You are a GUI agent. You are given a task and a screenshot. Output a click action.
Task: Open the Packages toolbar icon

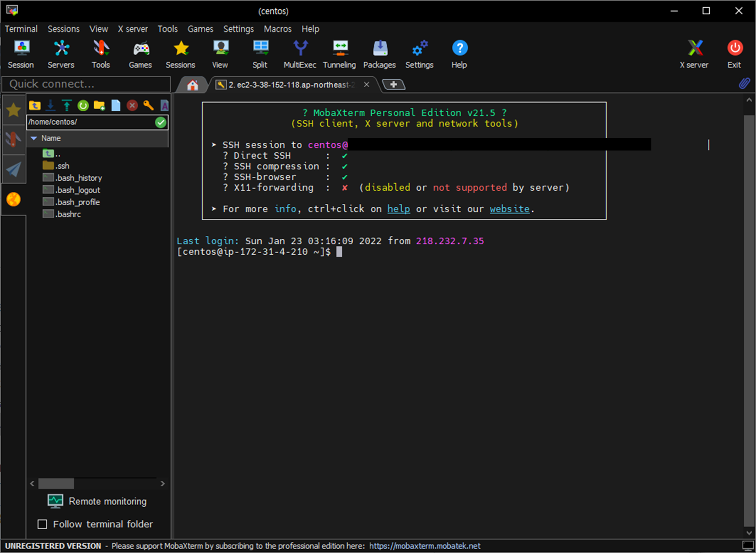coord(380,54)
